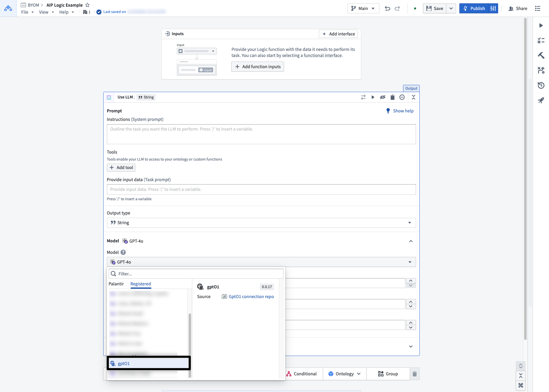This screenshot has width=549, height=392.
Task: Switch to the Registered models tab
Action: coord(140,284)
